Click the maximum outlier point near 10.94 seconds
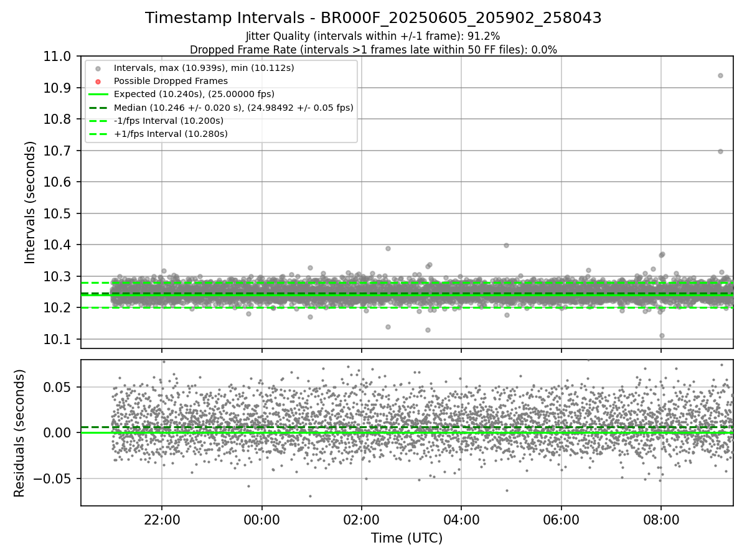Viewport: 747px width, 560px height. click(720, 75)
